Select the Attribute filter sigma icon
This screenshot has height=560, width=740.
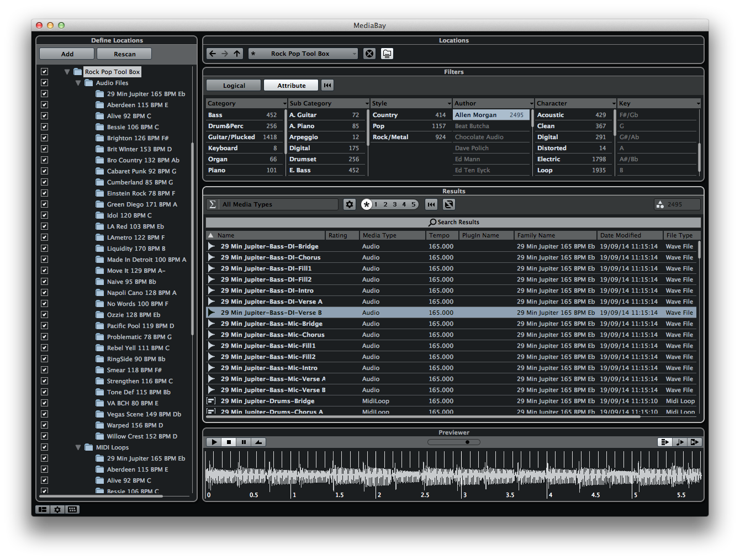pos(212,204)
